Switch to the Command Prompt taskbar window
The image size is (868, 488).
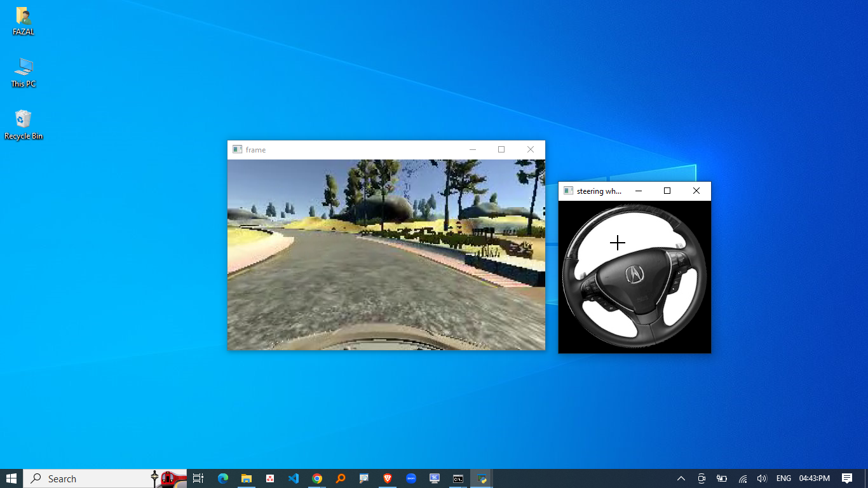coord(458,478)
